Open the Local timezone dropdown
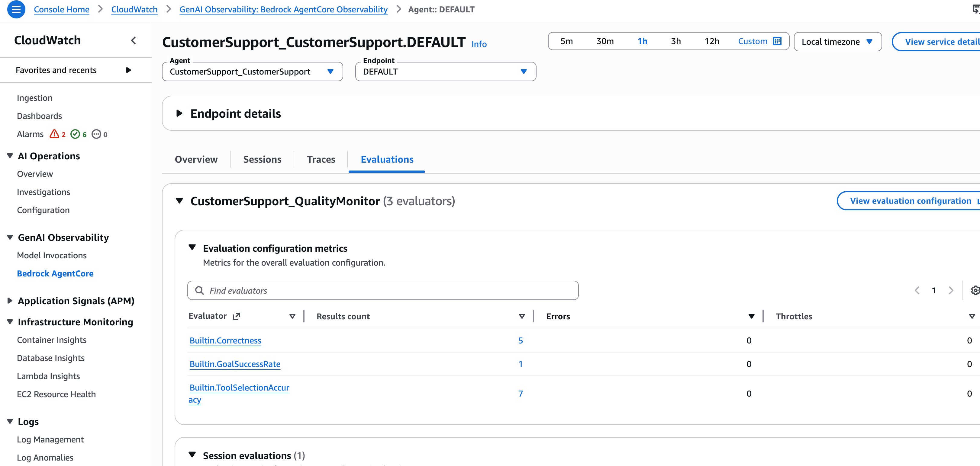Viewport: 980px width, 466px height. 837,41
